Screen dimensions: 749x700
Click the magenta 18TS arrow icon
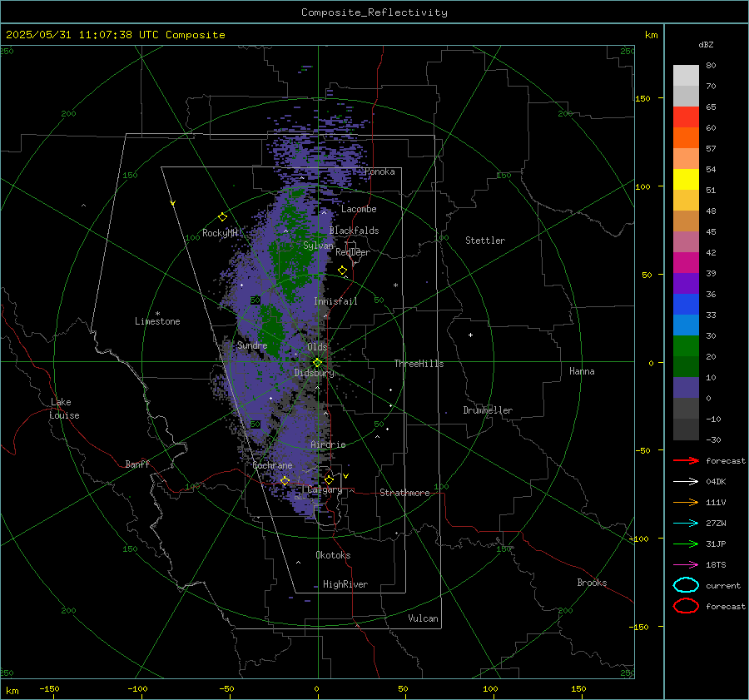point(686,564)
